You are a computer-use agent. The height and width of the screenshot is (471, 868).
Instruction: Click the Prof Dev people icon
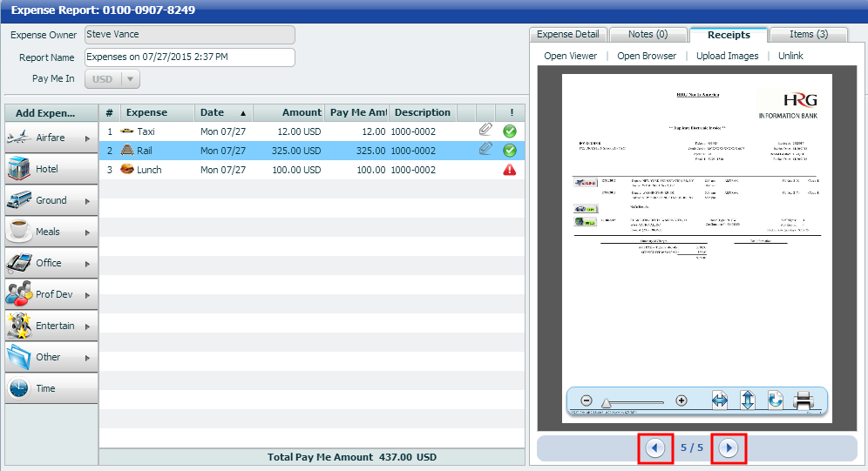tap(19, 294)
